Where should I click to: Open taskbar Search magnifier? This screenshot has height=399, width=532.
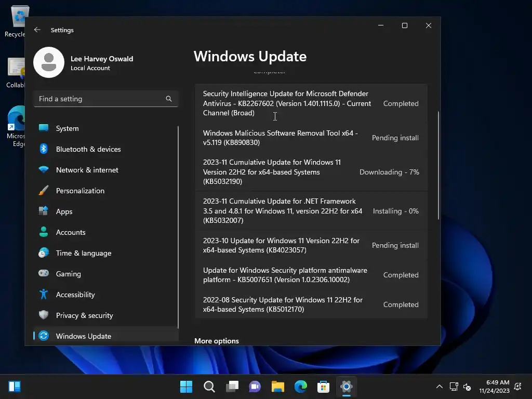pos(209,387)
